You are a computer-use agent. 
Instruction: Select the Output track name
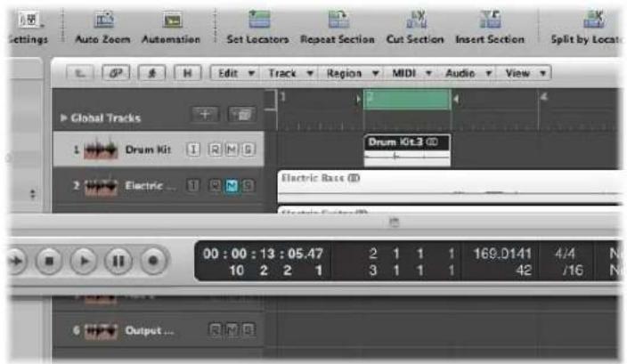149,331
